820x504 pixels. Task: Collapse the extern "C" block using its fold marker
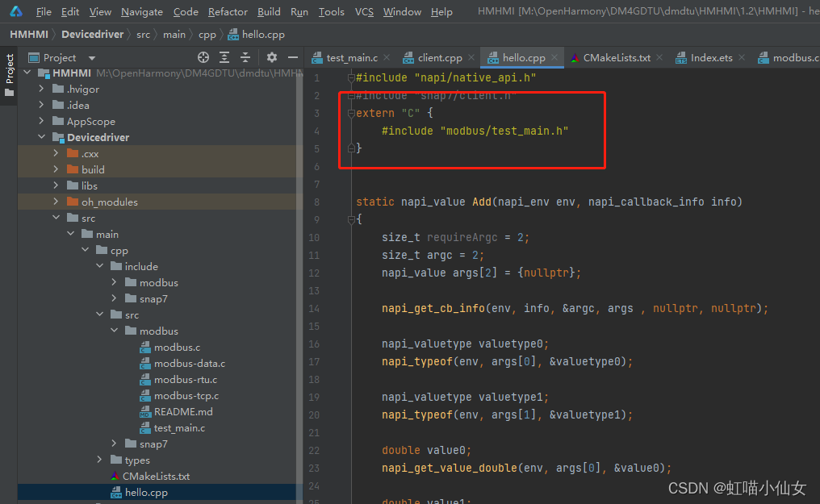point(350,113)
